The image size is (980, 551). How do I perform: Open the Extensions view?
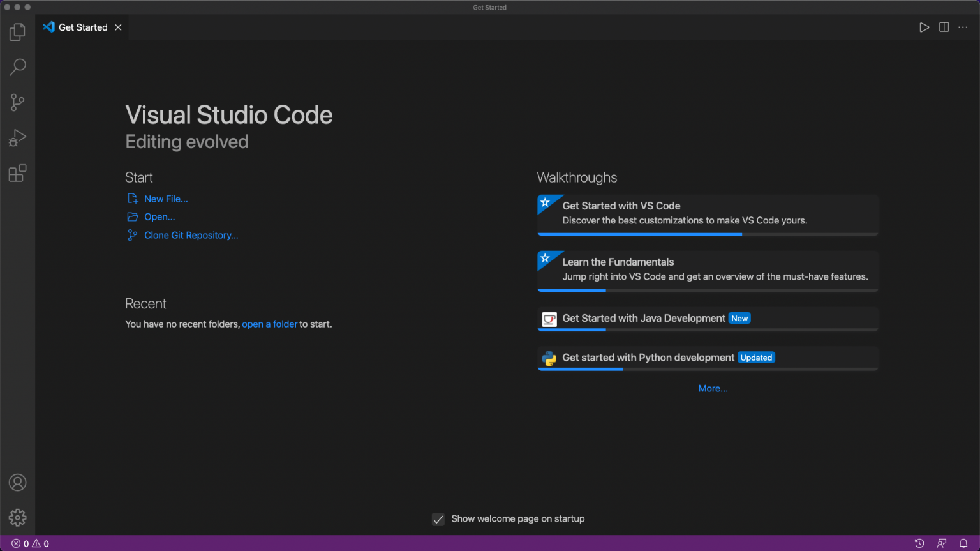pyautogui.click(x=17, y=173)
